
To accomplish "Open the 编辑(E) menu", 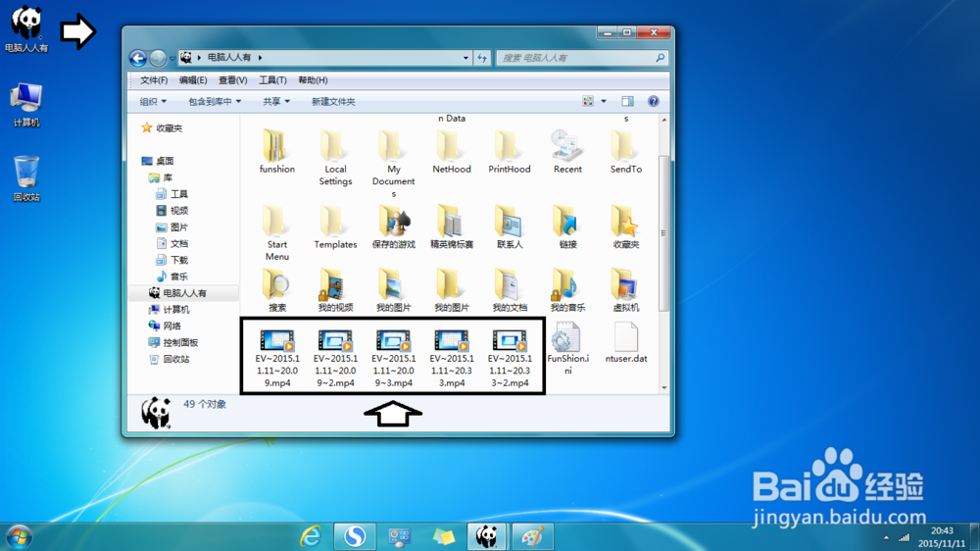I will click(x=192, y=80).
